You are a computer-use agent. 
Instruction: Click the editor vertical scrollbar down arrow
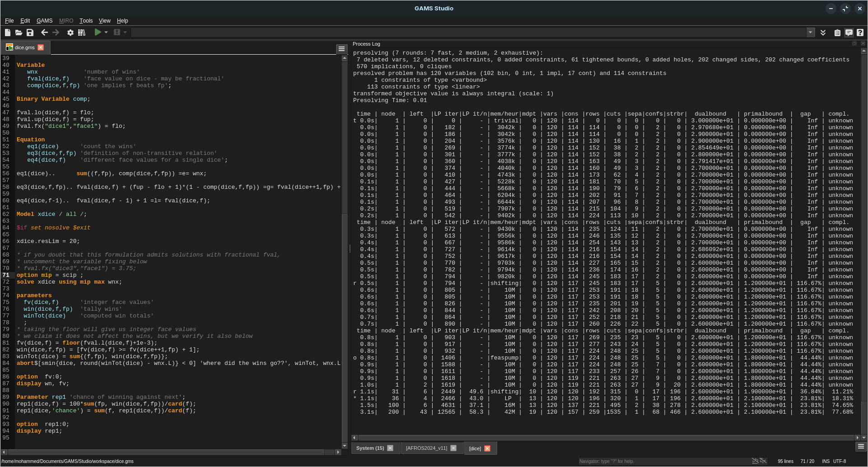click(x=345, y=446)
